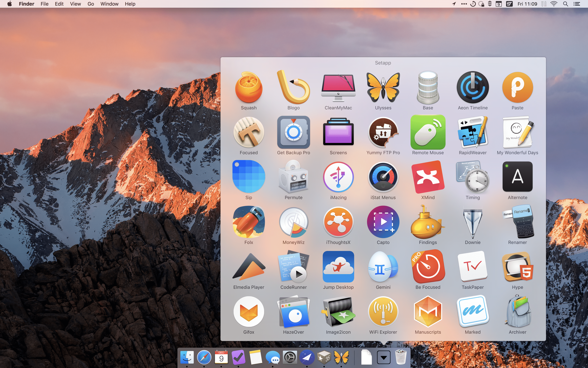Screen dimensions: 588x368
Task: Open the Apple menu
Action: (x=9, y=4)
